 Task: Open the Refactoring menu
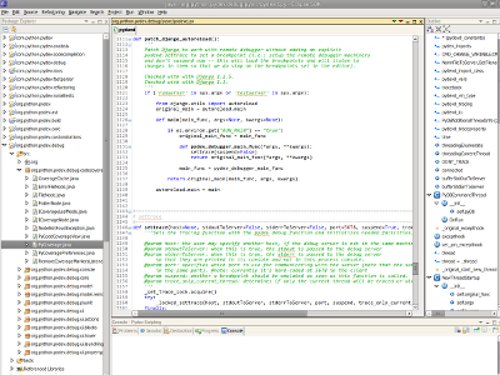53,12
